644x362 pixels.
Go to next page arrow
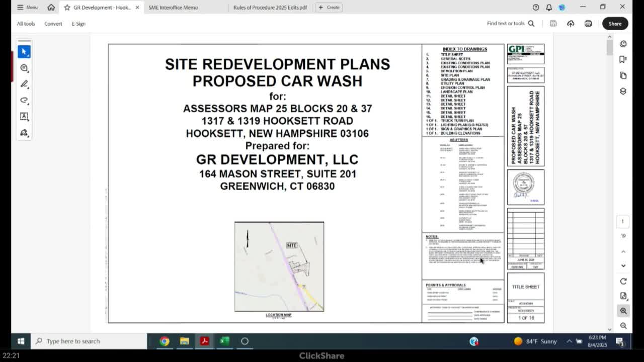[x=623, y=265]
